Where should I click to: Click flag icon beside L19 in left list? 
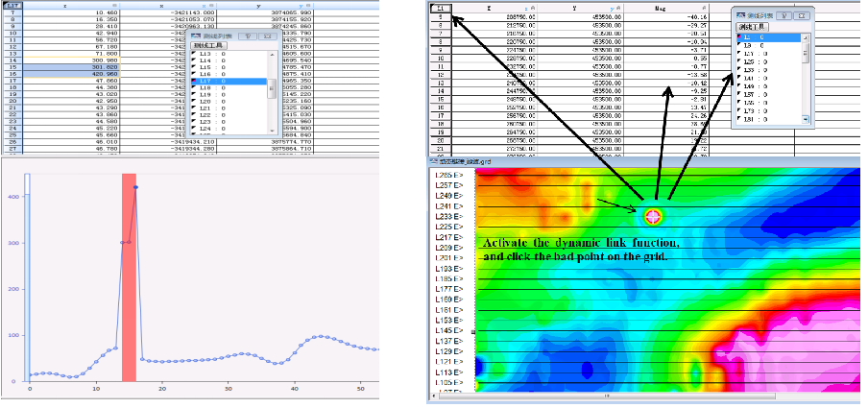[194, 95]
